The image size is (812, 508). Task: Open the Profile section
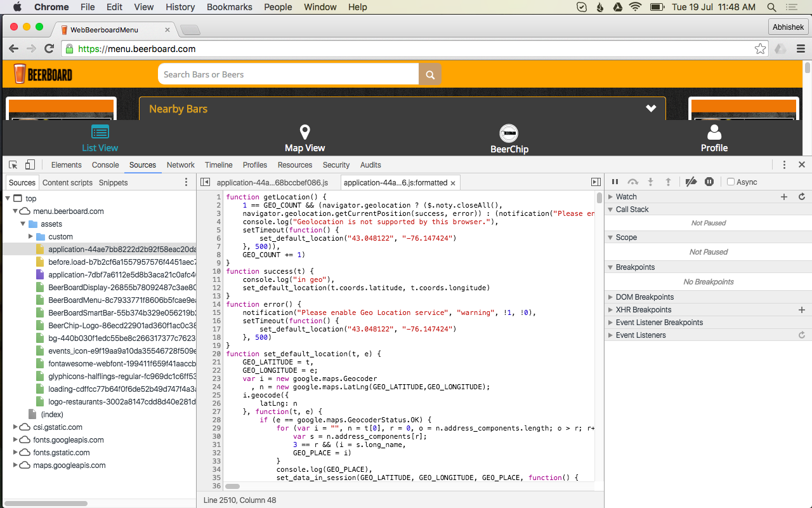pyautogui.click(x=714, y=139)
